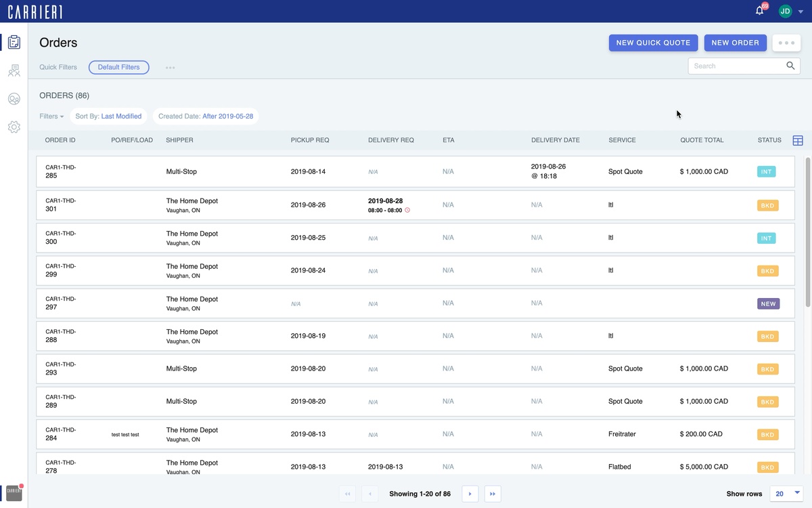
Task: Sort by the PO/REF/LOAD column header
Action: click(x=132, y=140)
